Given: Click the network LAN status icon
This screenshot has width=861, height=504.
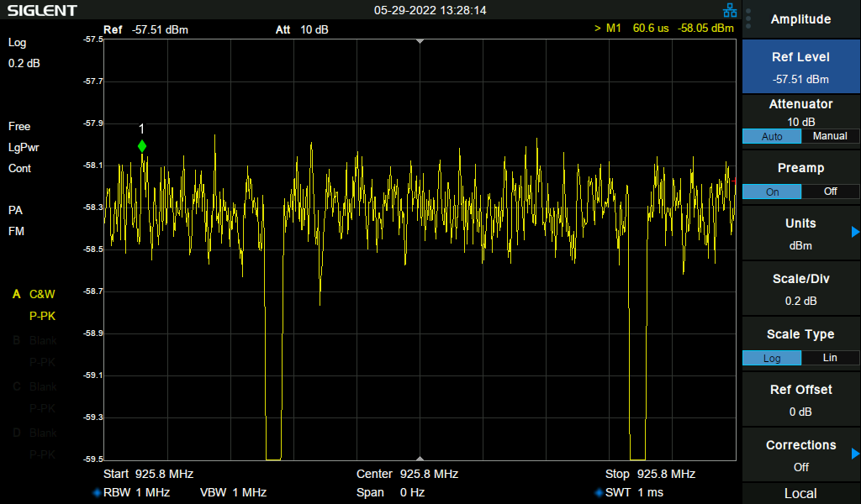Looking at the screenshot, I should click(730, 10).
